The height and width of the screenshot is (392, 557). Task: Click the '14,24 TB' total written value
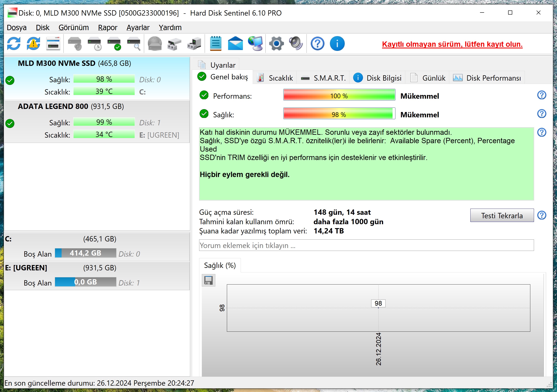pos(329,231)
